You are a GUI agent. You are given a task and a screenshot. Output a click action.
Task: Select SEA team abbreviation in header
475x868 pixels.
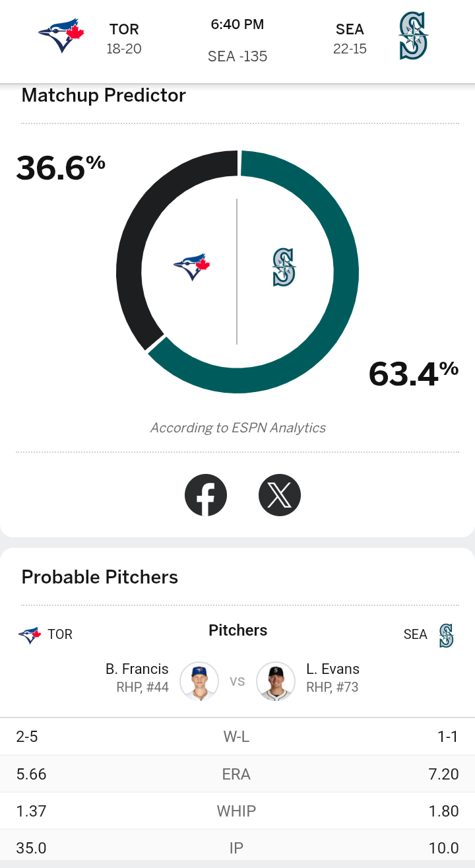tap(350, 29)
